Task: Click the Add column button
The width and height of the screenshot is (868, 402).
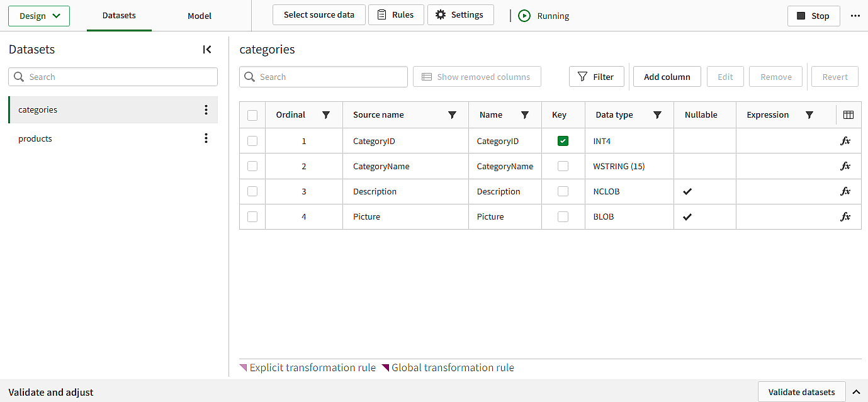Action: pyautogui.click(x=667, y=77)
